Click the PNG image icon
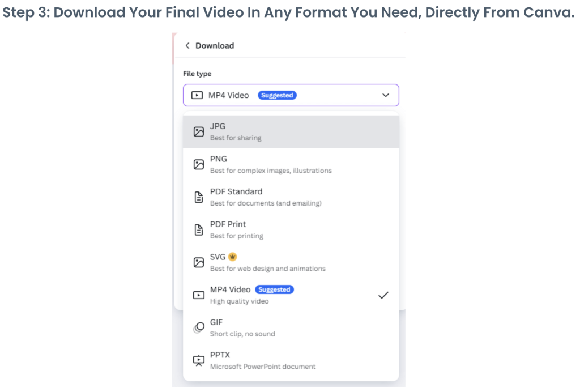 point(198,165)
